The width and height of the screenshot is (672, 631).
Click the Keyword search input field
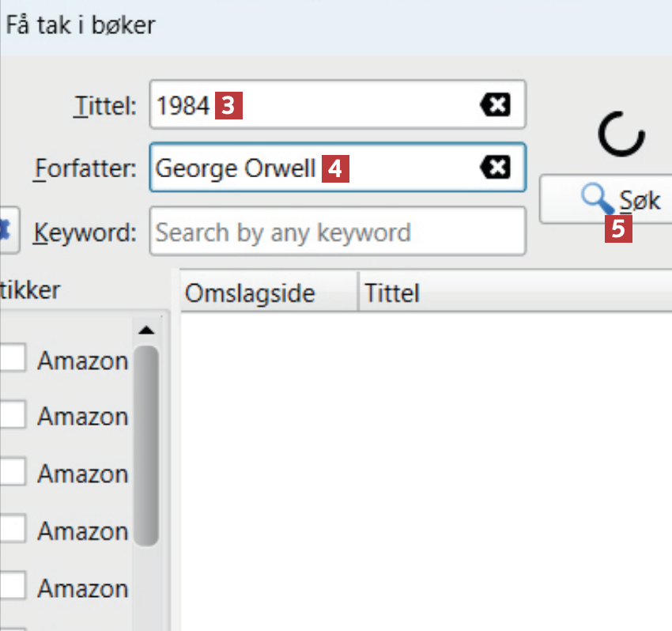tap(338, 232)
